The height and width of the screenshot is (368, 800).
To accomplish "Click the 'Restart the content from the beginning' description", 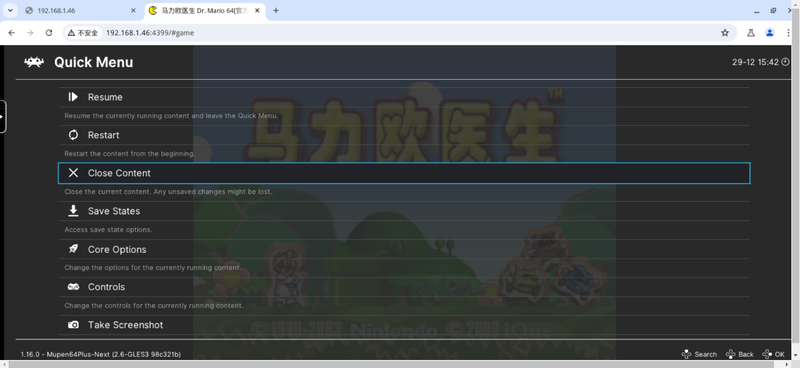I will (x=129, y=154).
